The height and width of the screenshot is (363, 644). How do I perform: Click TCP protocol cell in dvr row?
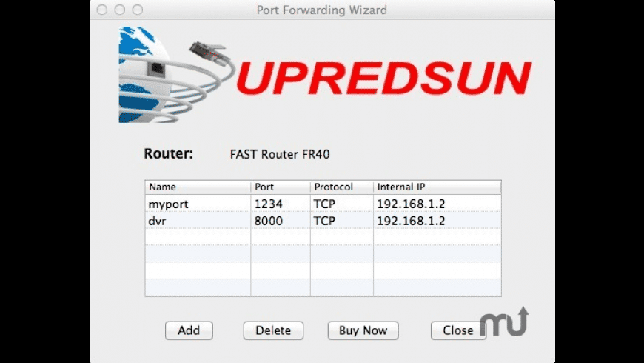(342, 221)
